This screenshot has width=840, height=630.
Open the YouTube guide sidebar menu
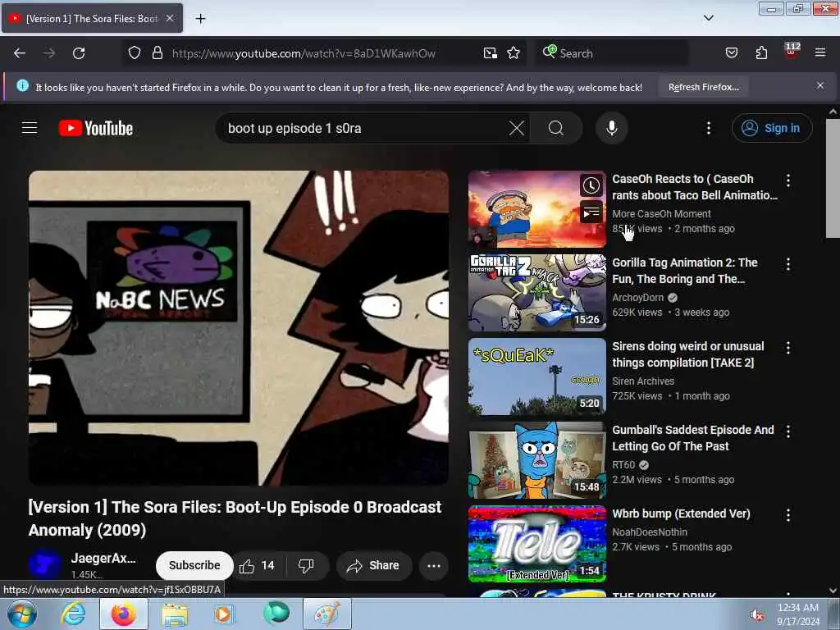click(x=30, y=128)
